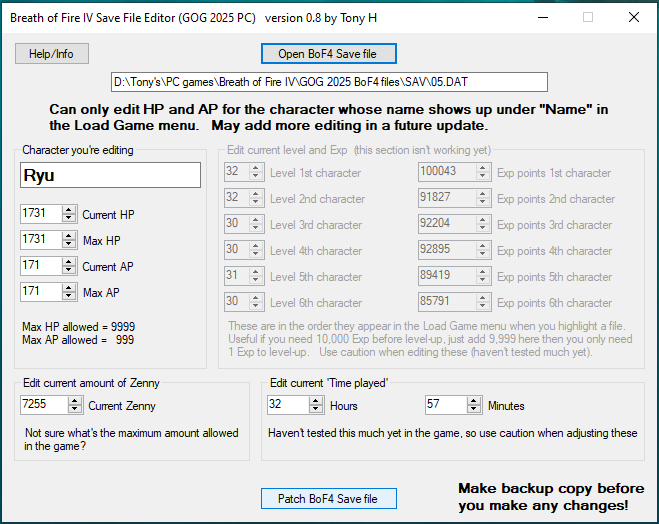Image resolution: width=659 pixels, height=524 pixels.
Task: Click Level 1st character spinner field
Action: [244, 172]
